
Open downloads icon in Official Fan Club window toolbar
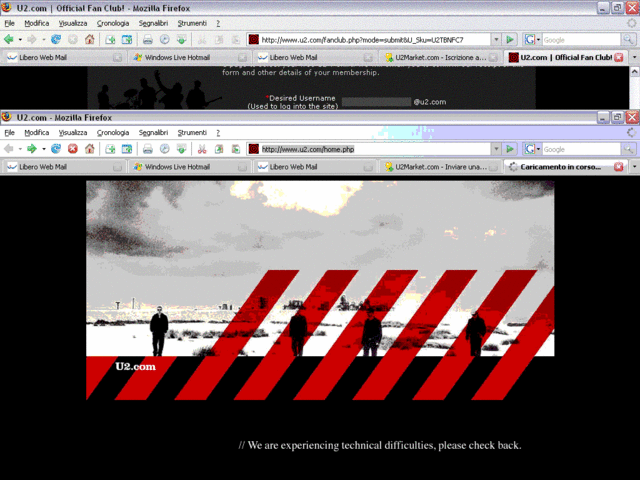pos(182,40)
